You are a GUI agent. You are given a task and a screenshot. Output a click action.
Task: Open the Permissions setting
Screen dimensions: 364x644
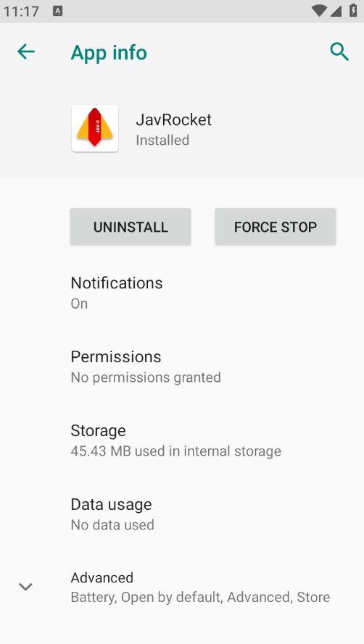click(182, 367)
